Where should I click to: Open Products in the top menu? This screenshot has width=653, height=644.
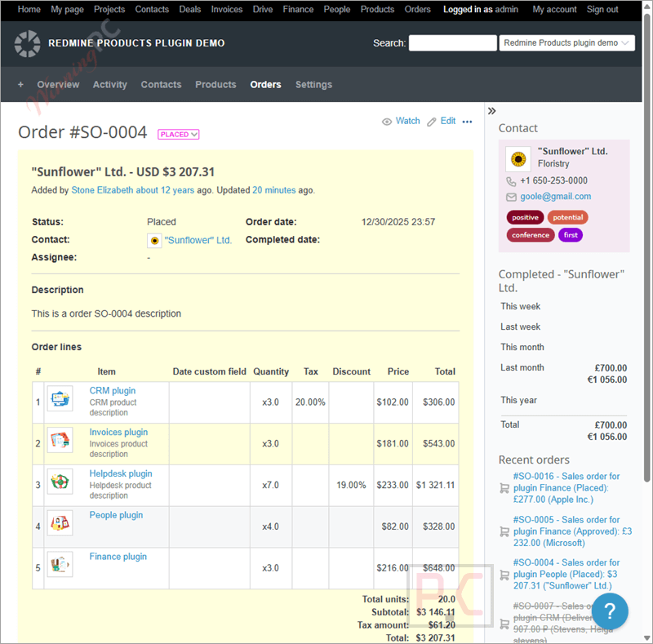pos(377,9)
